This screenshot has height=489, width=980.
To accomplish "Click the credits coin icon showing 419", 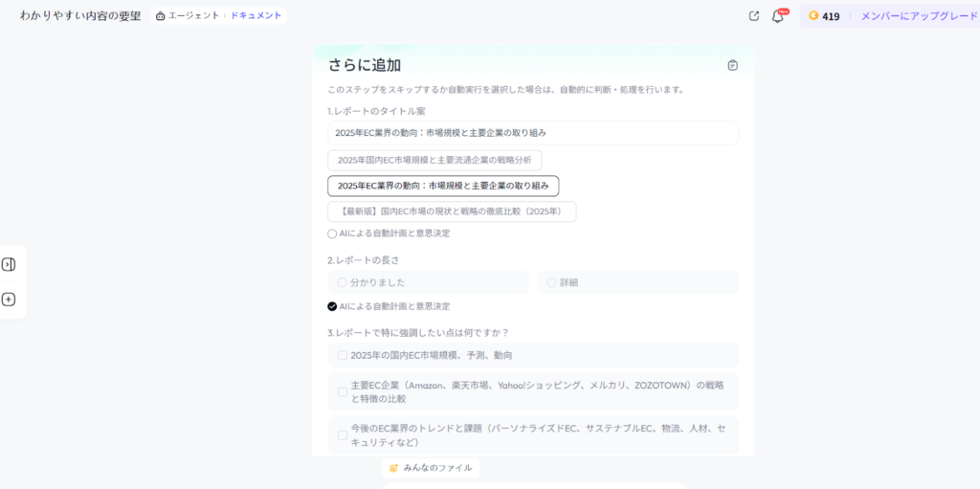I will (813, 16).
